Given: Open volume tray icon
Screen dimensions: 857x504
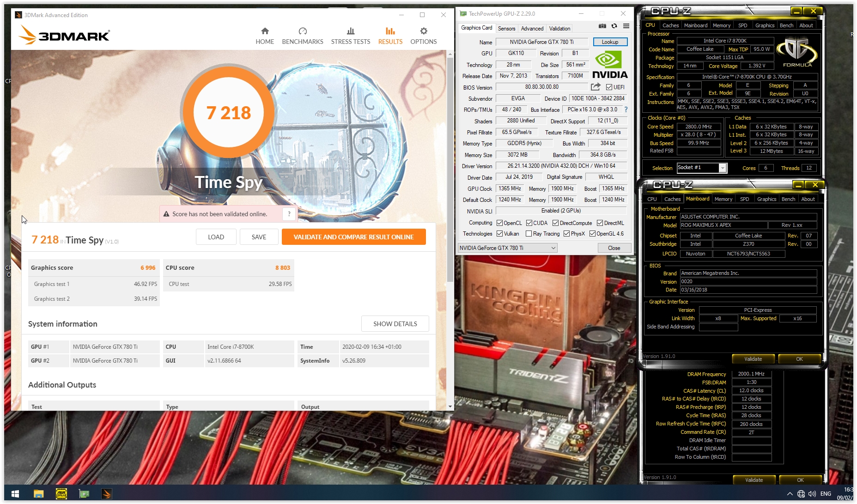Looking at the screenshot, I should click(812, 494).
